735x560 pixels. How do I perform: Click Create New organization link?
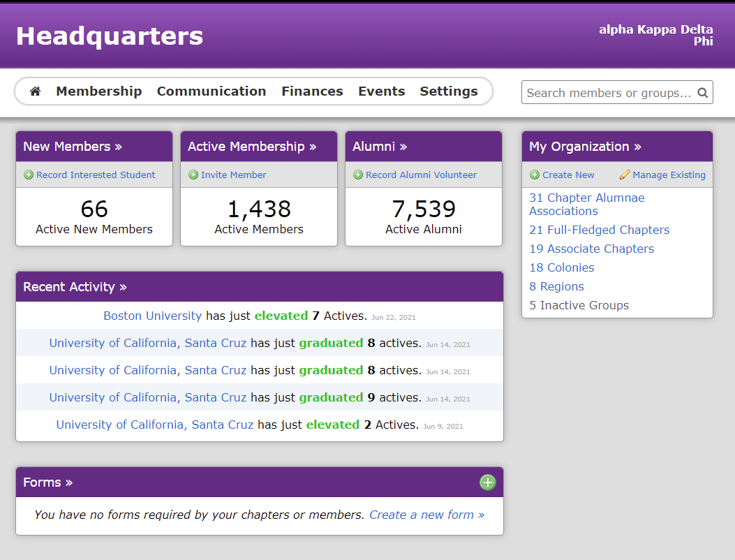pos(568,175)
